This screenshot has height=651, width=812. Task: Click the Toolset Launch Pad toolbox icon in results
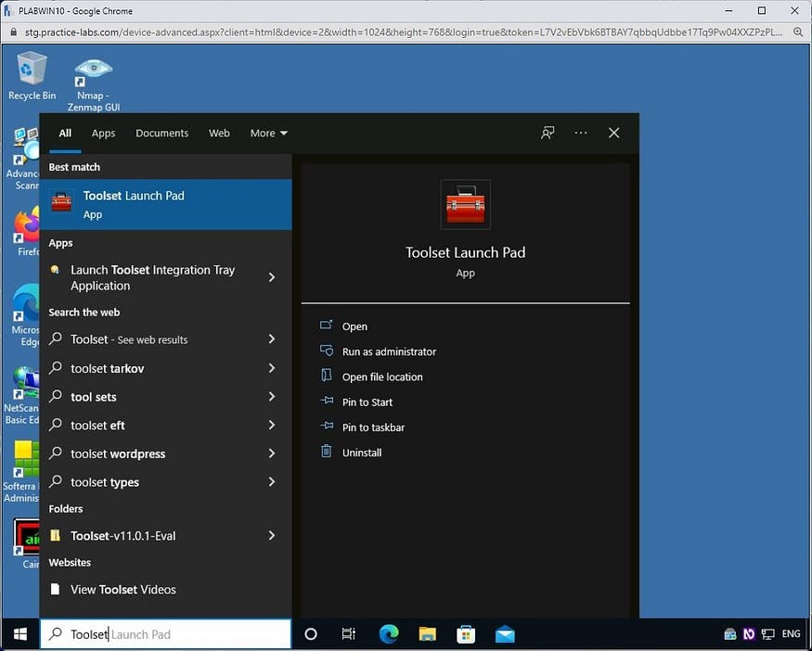tap(61, 202)
